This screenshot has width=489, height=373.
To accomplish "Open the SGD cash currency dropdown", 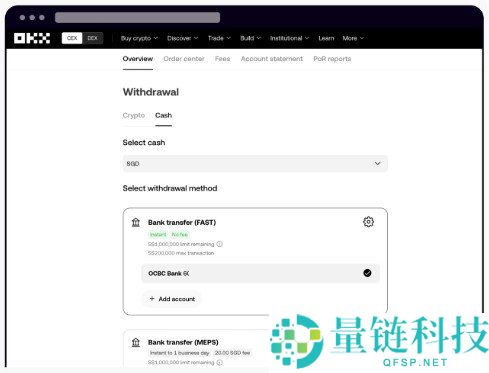I will coord(255,164).
